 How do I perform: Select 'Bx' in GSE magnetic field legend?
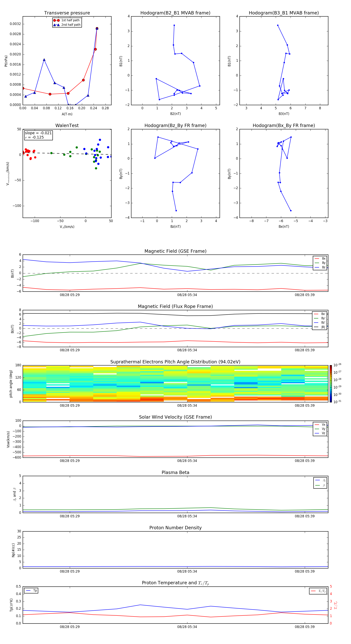click(320, 259)
